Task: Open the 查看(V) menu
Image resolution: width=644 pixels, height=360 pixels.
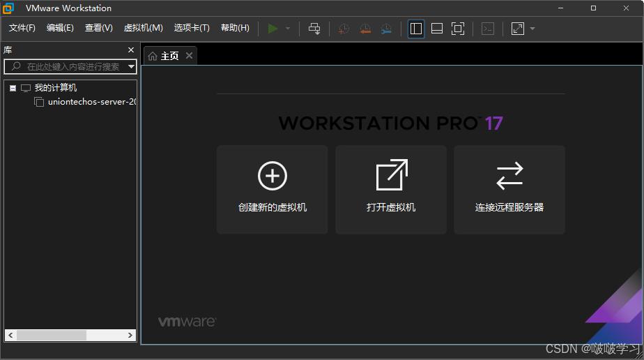Action: 98,28
